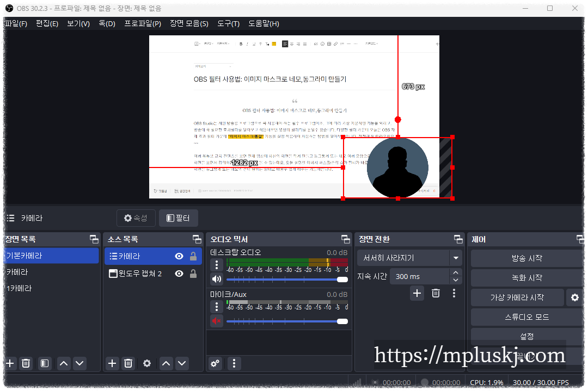588x391 pixels.
Task: Open 설정 button in controls
Action: click(x=526, y=336)
